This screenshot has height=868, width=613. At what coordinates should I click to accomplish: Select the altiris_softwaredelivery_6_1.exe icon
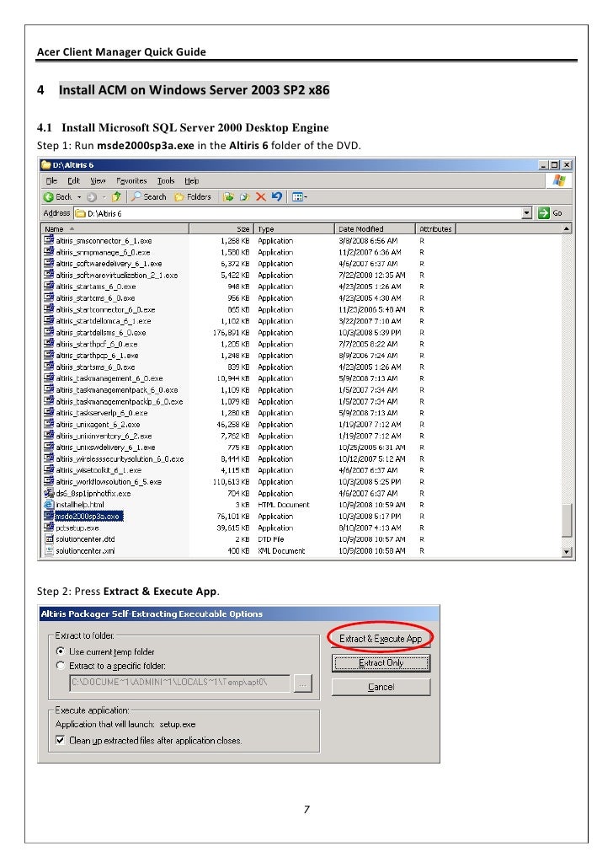click(x=49, y=264)
